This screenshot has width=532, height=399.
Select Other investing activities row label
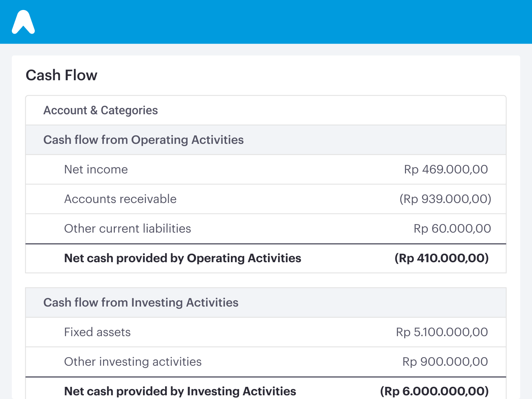point(133,362)
